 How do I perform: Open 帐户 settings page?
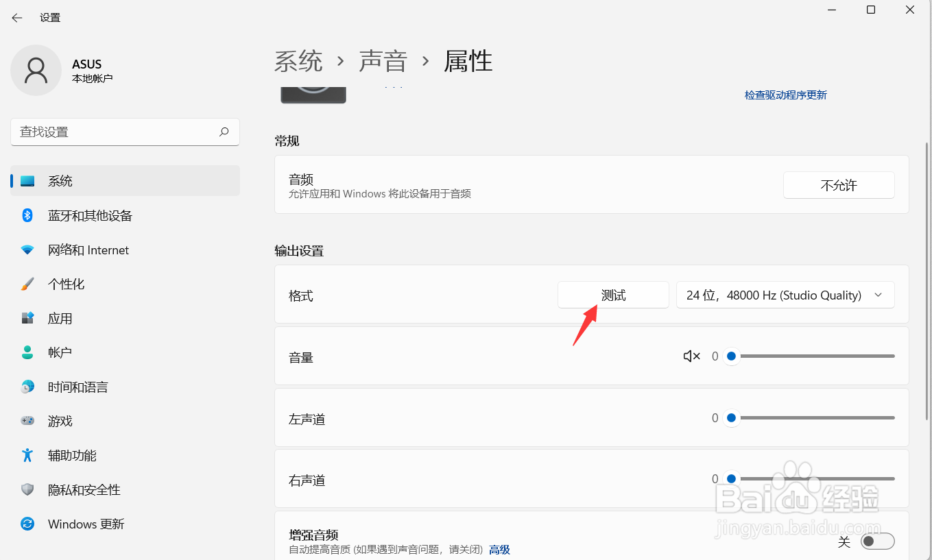click(125, 352)
